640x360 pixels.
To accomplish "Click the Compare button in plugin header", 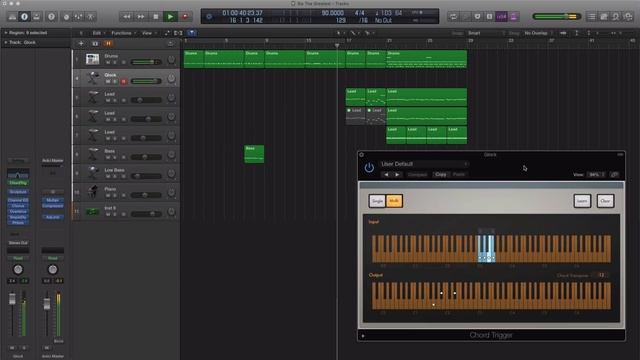I will click(417, 175).
